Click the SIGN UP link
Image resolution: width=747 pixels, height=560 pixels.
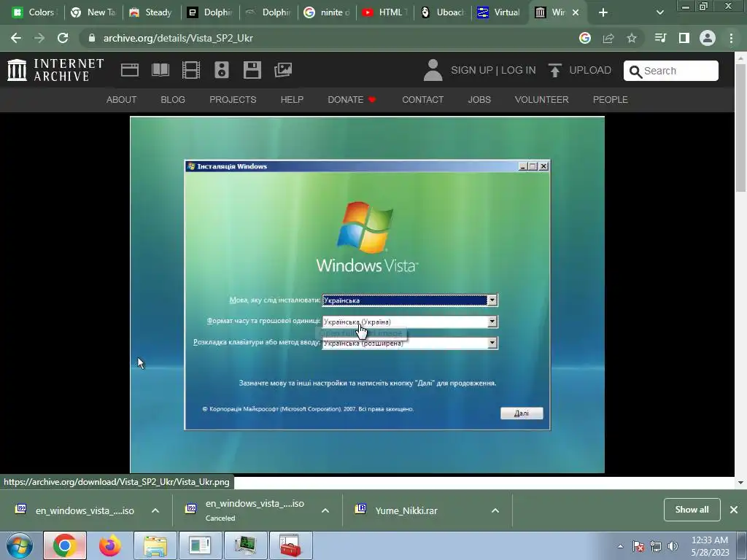pos(472,70)
